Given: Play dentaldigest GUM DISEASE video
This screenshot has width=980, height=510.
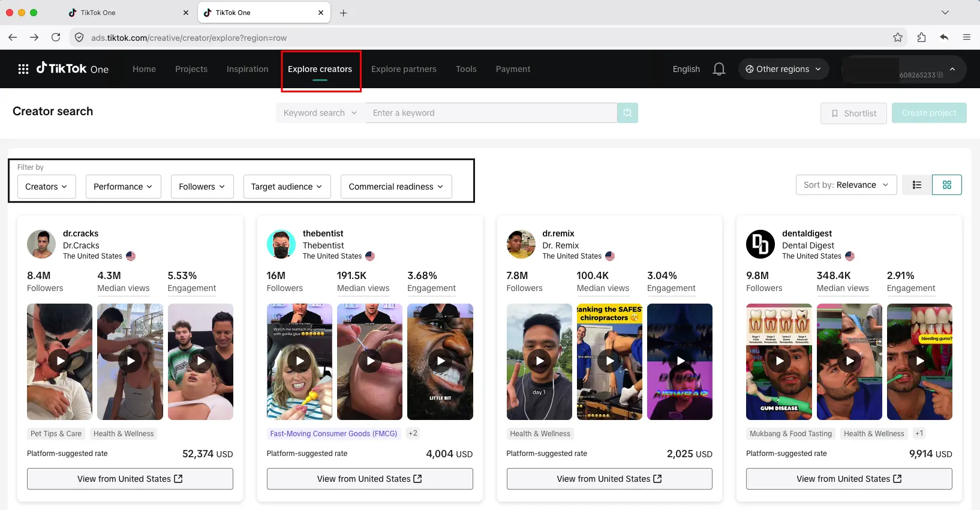Looking at the screenshot, I should click(x=779, y=361).
